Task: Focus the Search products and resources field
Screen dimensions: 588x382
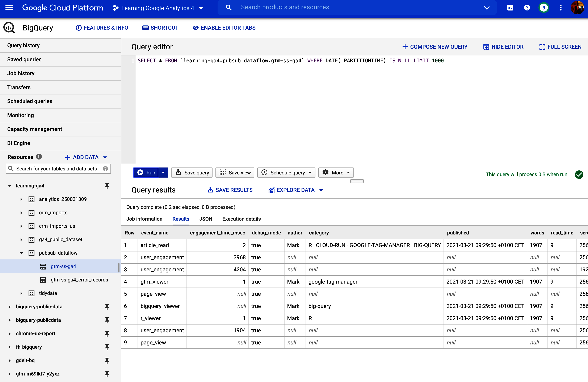Action: [x=357, y=8]
